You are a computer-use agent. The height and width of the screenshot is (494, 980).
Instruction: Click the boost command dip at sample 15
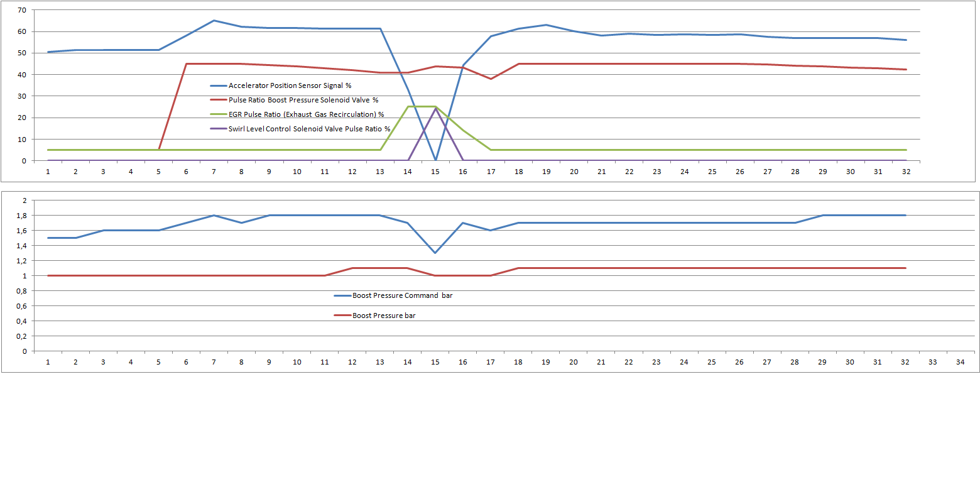pyautogui.click(x=435, y=253)
